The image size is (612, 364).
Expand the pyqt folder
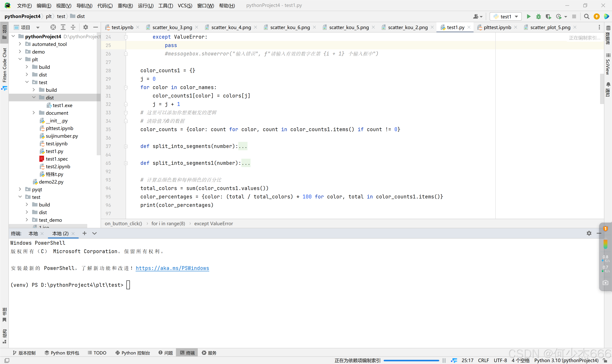20,189
